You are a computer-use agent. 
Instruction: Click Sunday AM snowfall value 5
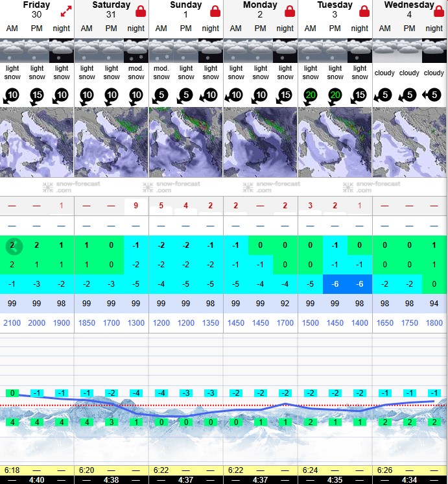(x=161, y=206)
